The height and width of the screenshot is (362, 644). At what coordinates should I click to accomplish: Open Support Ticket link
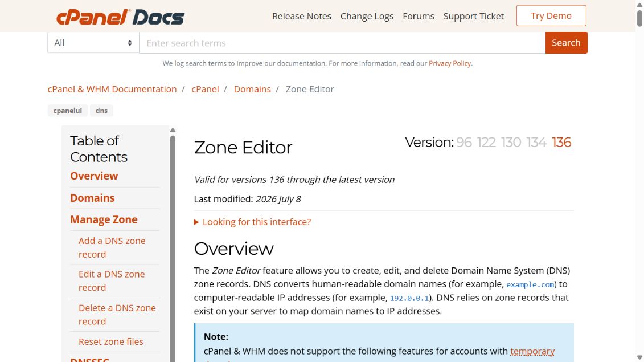pos(474,16)
